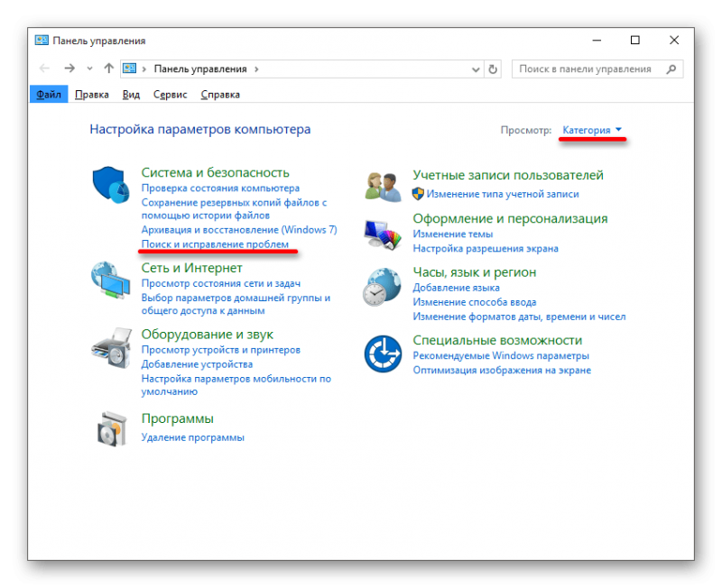Click the chevron before Панель управления in the address bar

144,69
